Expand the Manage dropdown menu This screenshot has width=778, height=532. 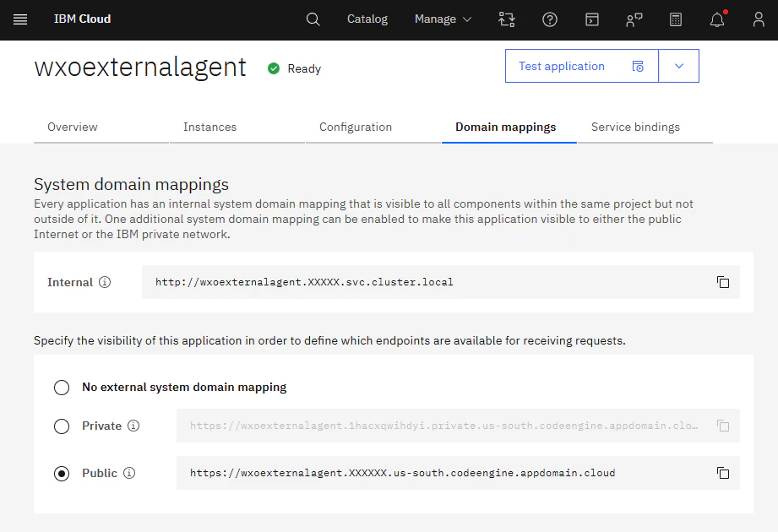(443, 19)
